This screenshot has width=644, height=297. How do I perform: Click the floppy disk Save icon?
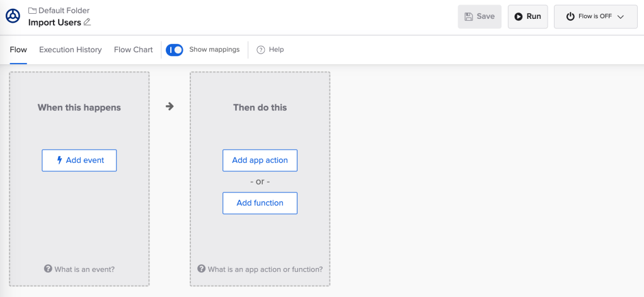(468, 16)
